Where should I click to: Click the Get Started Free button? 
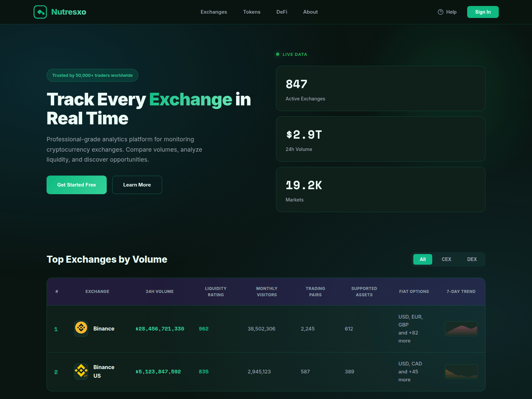(x=76, y=185)
